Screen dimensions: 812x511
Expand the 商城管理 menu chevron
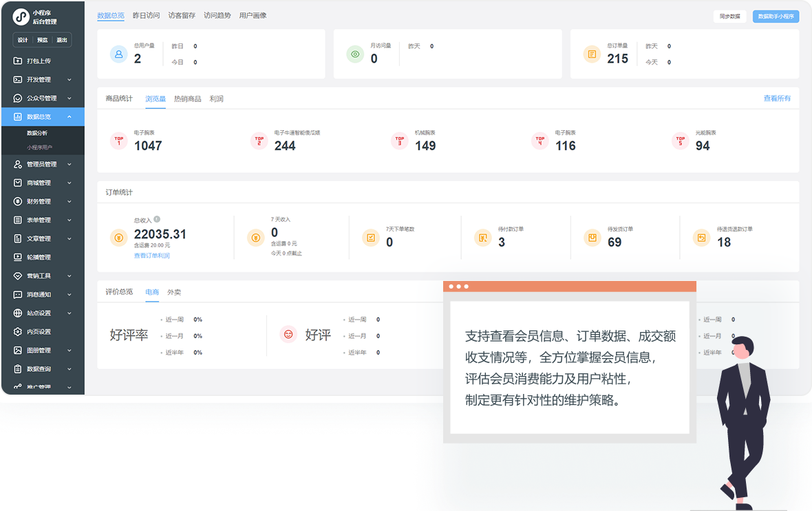70,183
